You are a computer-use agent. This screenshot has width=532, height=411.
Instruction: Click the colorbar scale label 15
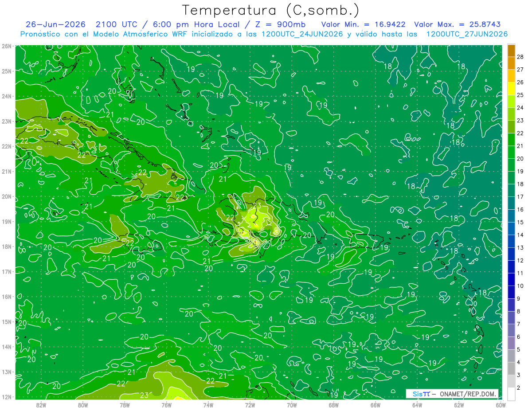point(520,222)
